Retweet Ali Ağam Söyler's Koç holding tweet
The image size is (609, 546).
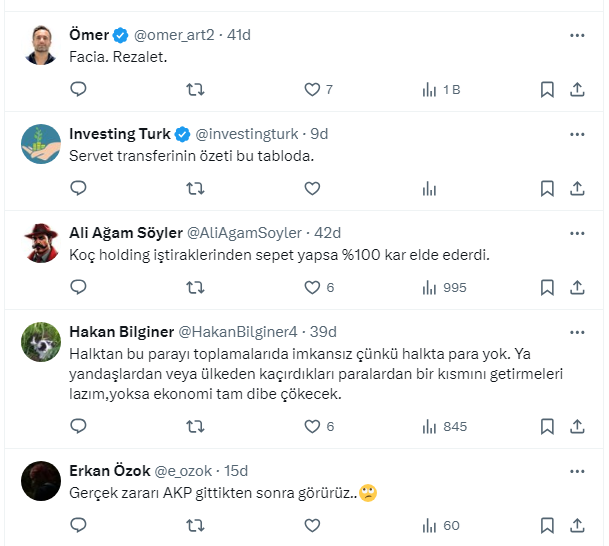click(196, 287)
